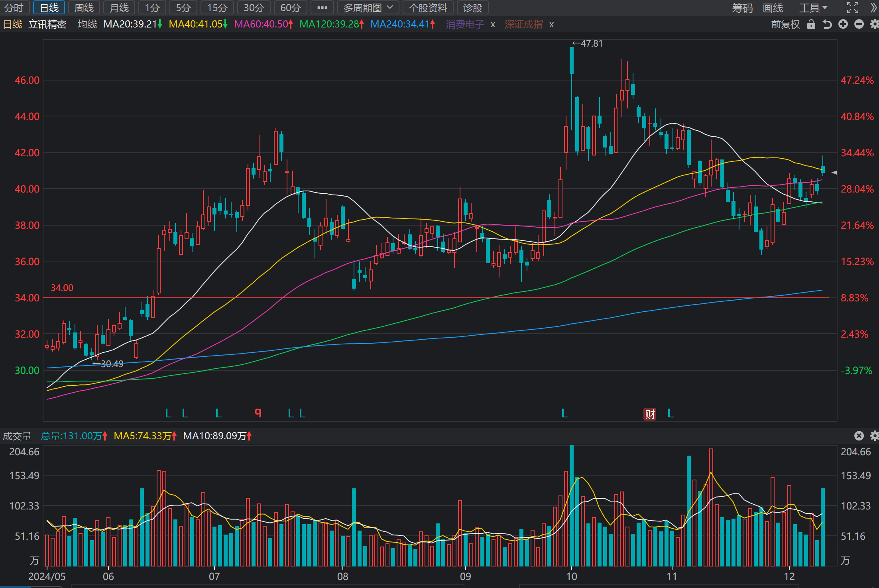This screenshot has height=588, width=879.
Task: Open main chart settings gear
Action: (874, 24)
